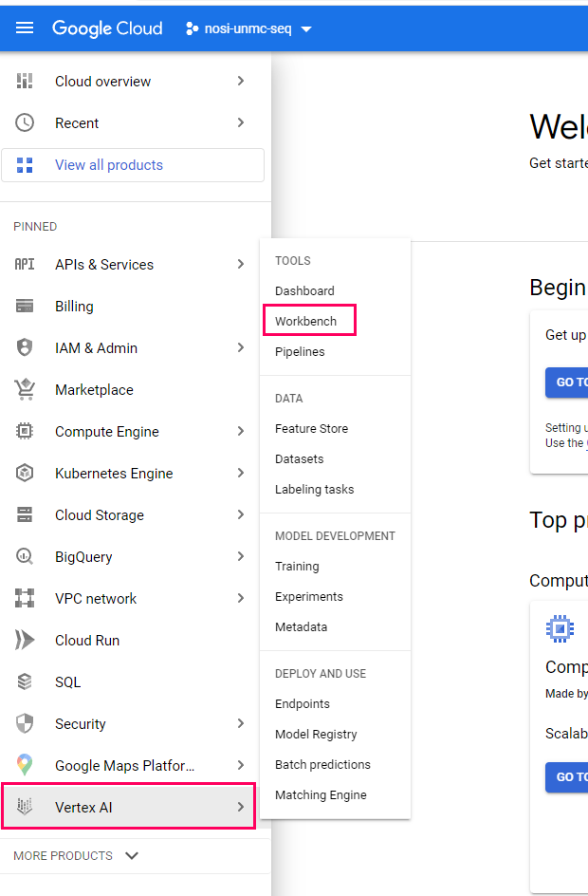Expand the Vertex AI submenu arrow
The width and height of the screenshot is (588, 896).
point(240,806)
